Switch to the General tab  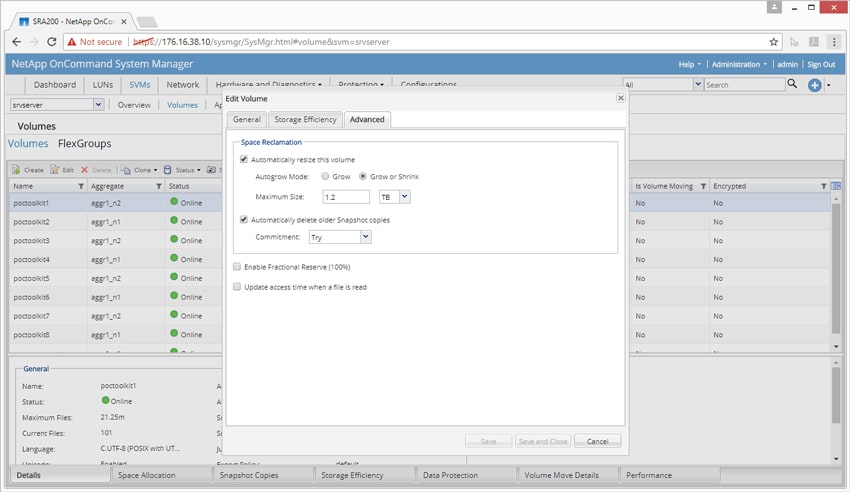tap(247, 119)
